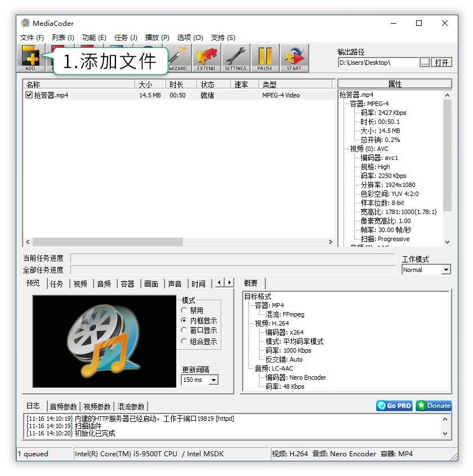The width and height of the screenshot is (473, 476).
Task: Open the 混流参数 log tab
Action: pos(131,407)
